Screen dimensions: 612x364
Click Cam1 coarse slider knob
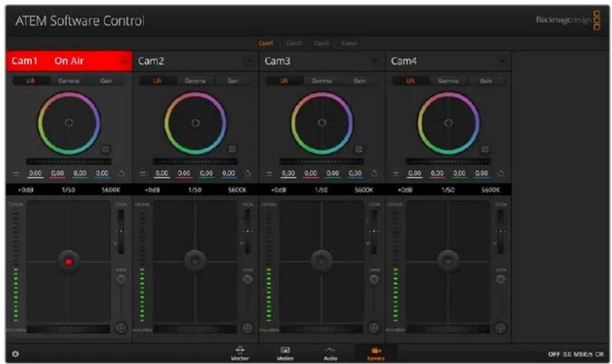[x=121, y=279]
